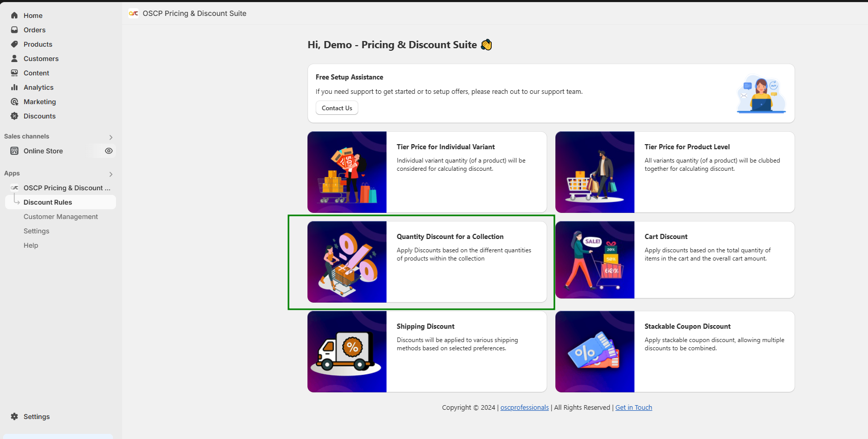Image resolution: width=868 pixels, height=439 pixels.
Task: Select Discount Rules in app menu
Action: tap(48, 202)
